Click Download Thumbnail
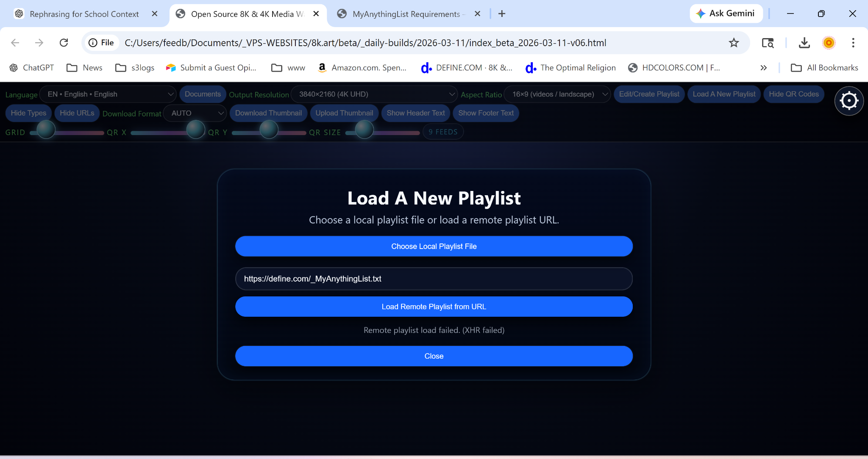868x459 pixels. click(x=268, y=113)
